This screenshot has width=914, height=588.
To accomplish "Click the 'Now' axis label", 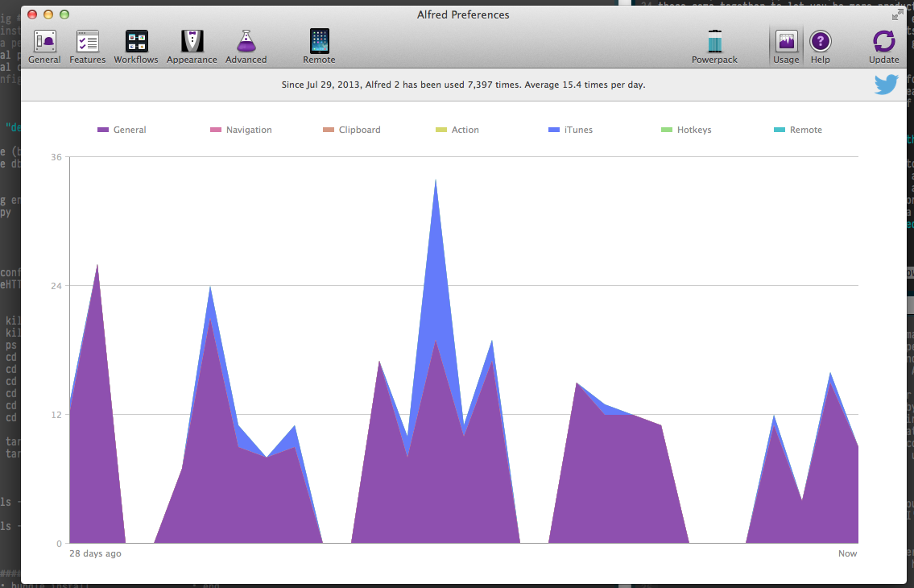I will [847, 553].
